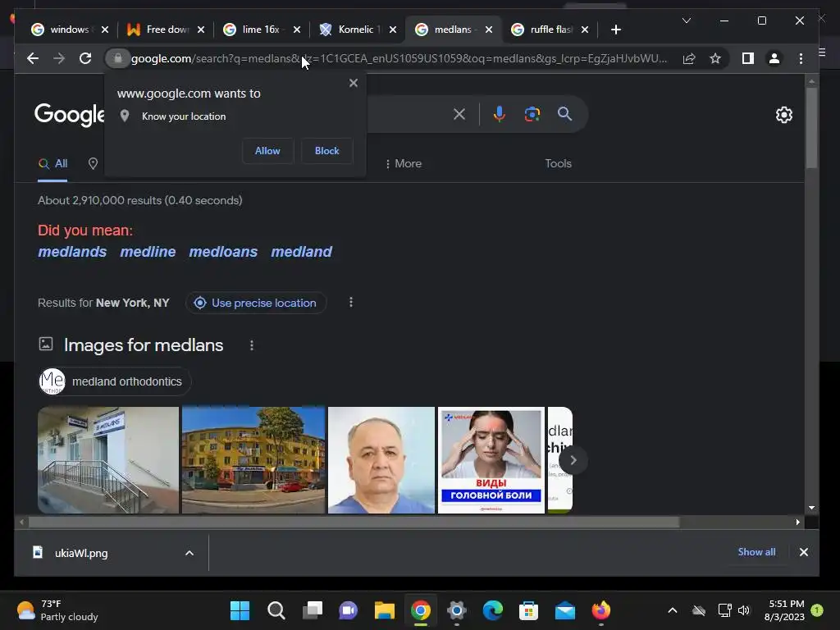Screen dimensions: 840x630
Task: Open File Explorer from taskbar
Action: click(x=384, y=610)
